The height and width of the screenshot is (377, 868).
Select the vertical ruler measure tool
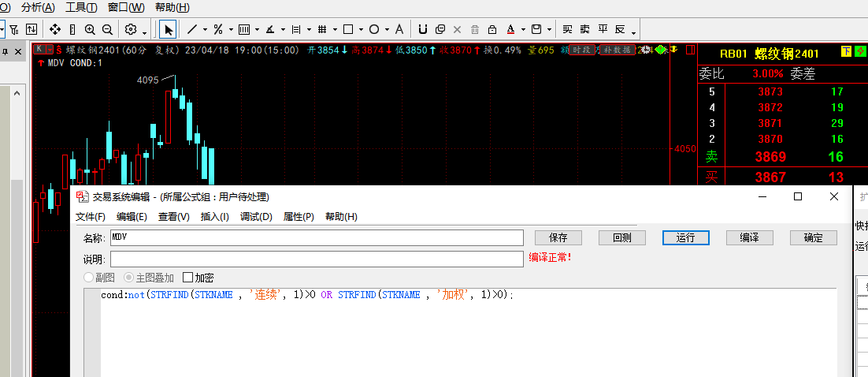click(72, 29)
